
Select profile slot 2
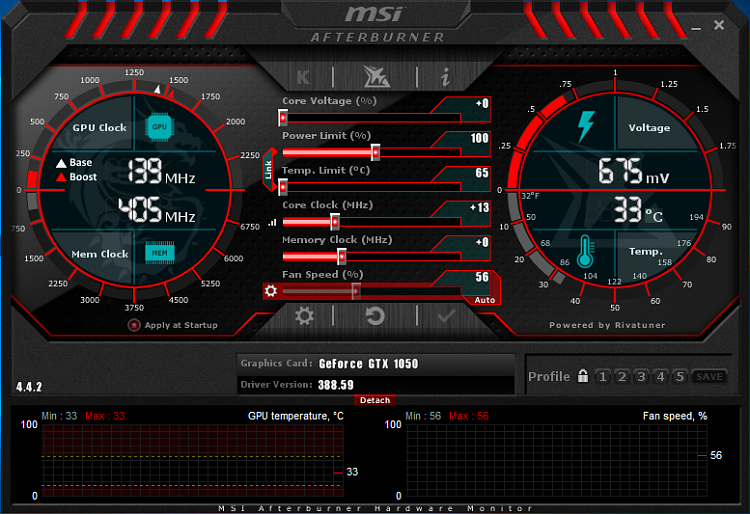(x=622, y=377)
